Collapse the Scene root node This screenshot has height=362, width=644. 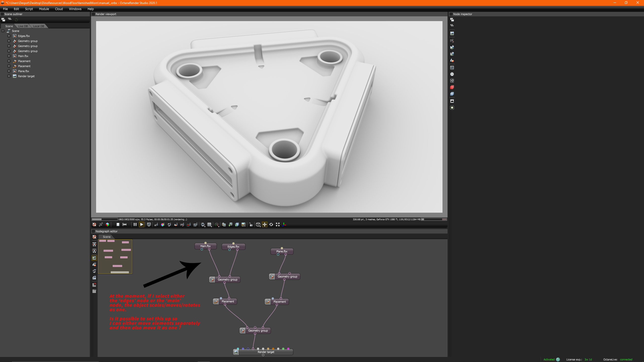pyautogui.click(x=3, y=31)
